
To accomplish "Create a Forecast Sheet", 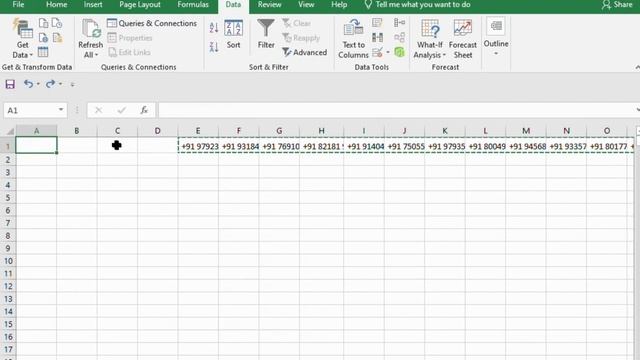I will point(463,39).
